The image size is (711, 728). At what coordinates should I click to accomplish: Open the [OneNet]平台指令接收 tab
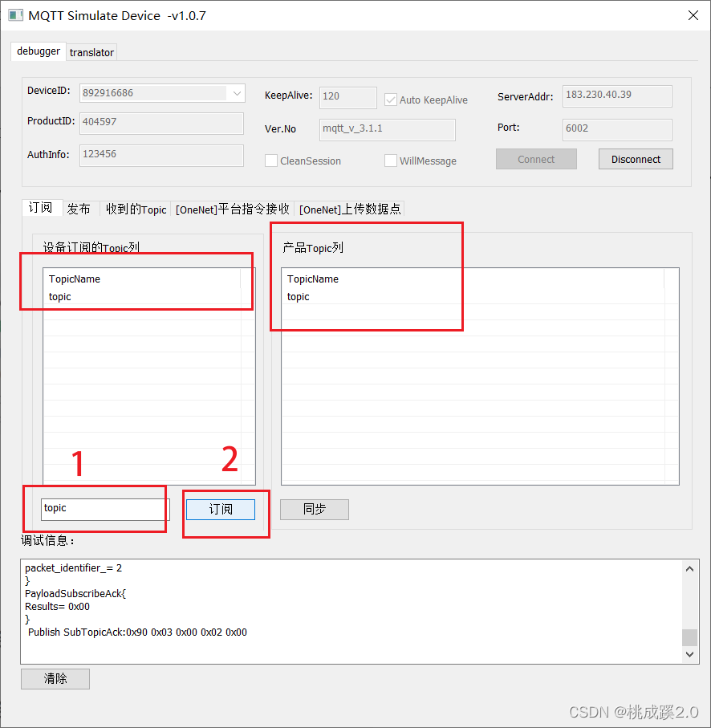click(232, 209)
